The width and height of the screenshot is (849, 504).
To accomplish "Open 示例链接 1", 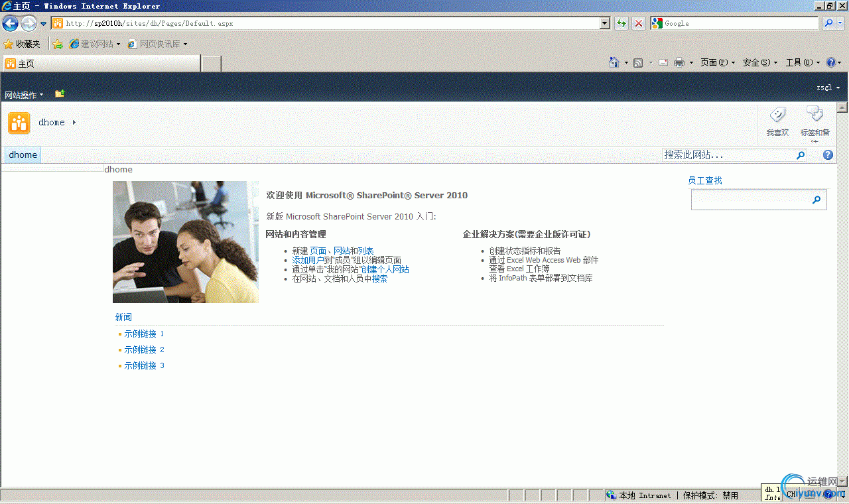I will tap(144, 334).
